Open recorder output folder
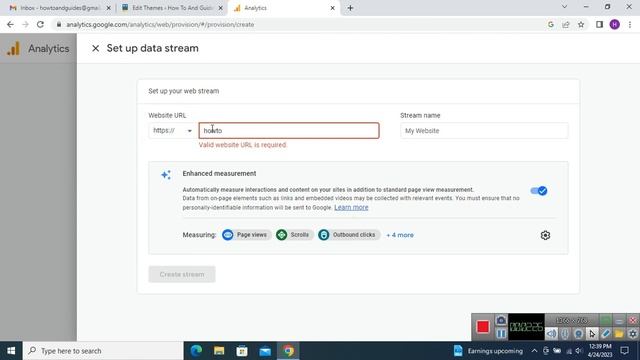This screenshot has width=640, height=360. pyautogui.click(x=619, y=333)
